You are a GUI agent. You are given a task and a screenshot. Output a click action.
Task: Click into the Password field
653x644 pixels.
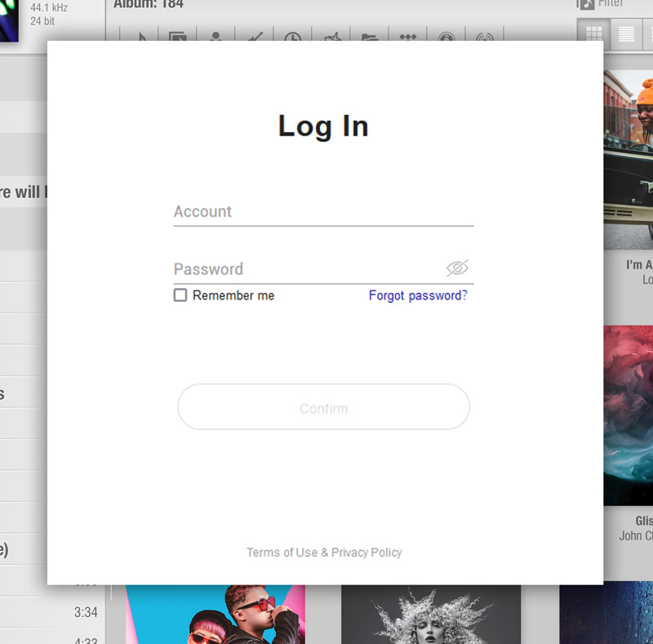coord(306,269)
